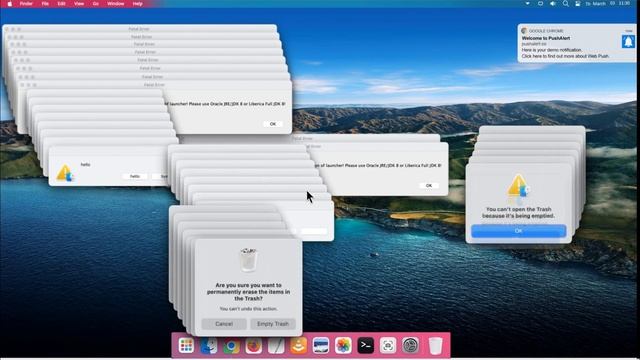Open the Help menu
This screenshot has width=640, height=360.
(138, 4)
